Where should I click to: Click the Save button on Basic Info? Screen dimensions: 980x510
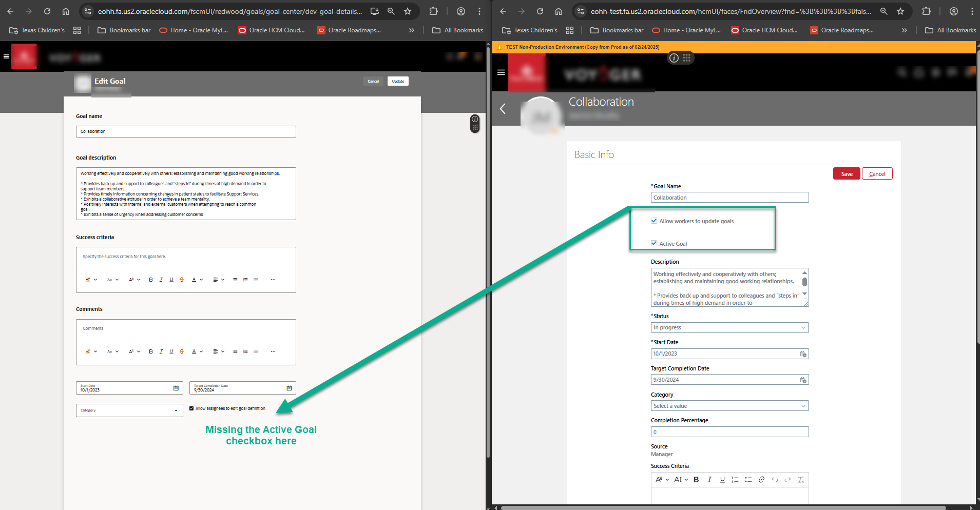point(846,173)
